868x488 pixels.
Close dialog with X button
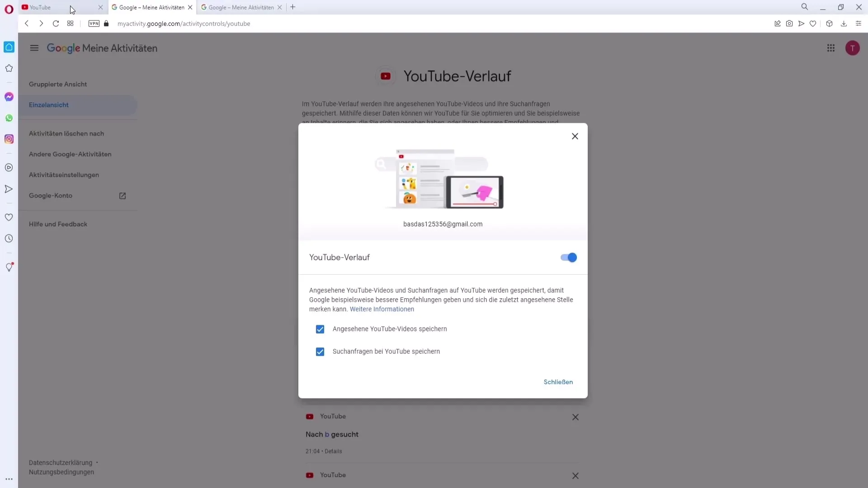click(x=574, y=136)
